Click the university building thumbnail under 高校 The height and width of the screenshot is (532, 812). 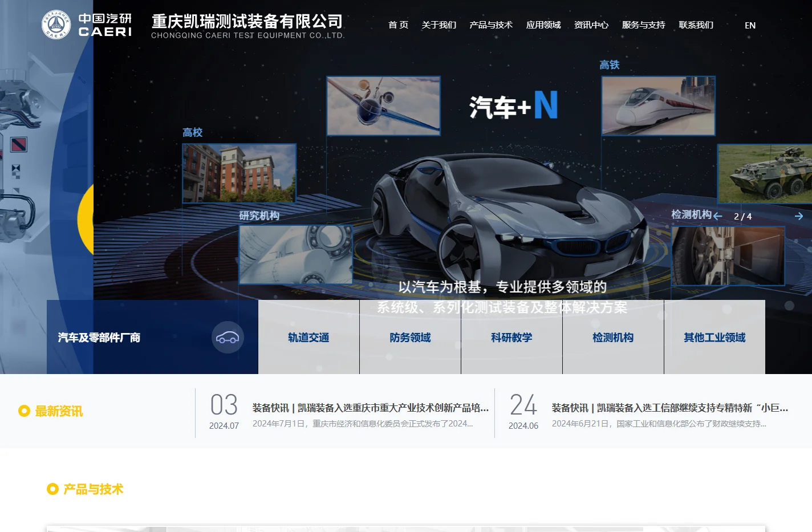tap(239, 173)
